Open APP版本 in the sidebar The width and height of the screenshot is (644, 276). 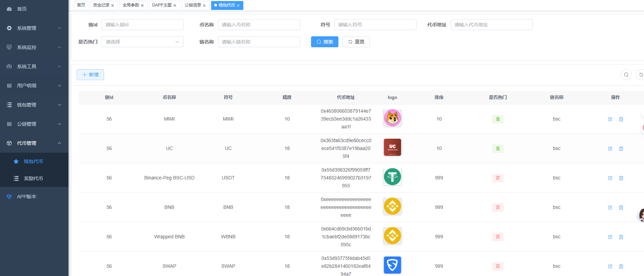pyautogui.click(x=27, y=197)
